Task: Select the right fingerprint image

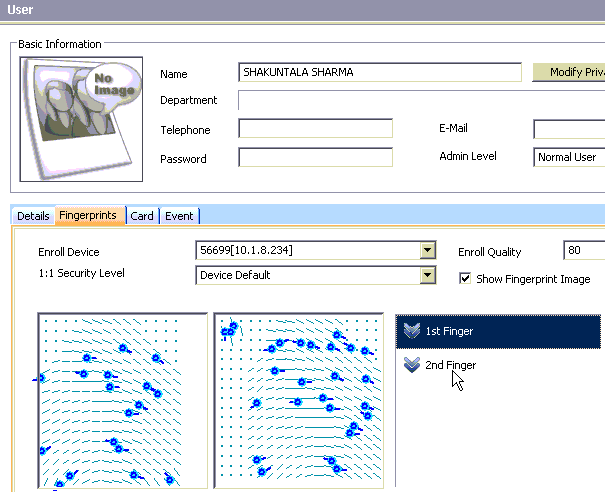Action: pos(299,402)
